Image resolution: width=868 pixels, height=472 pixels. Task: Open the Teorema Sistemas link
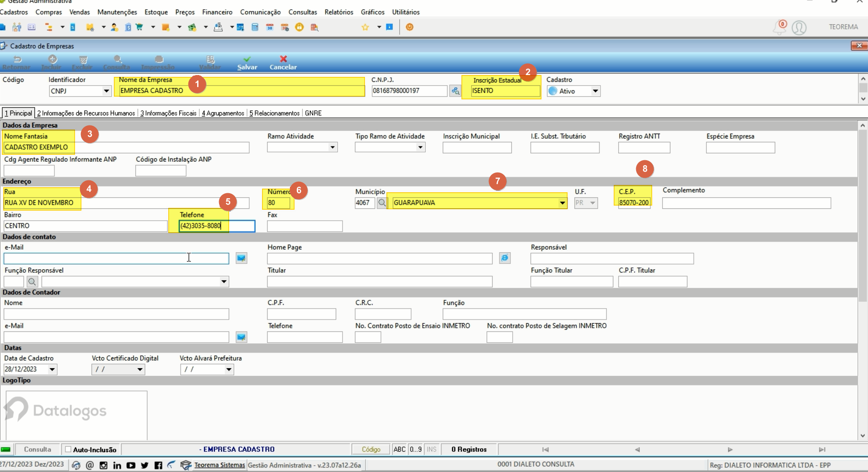click(220, 465)
